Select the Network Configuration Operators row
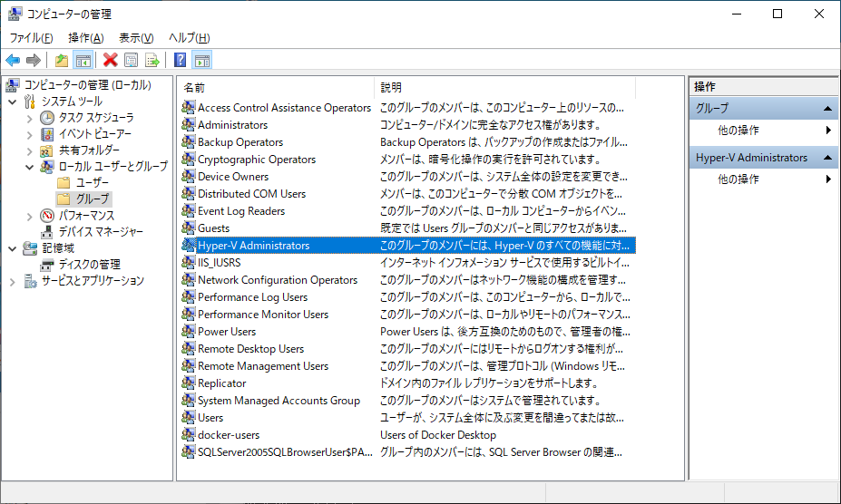The height and width of the screenshot is (504, 841). (x=407, y=280)
